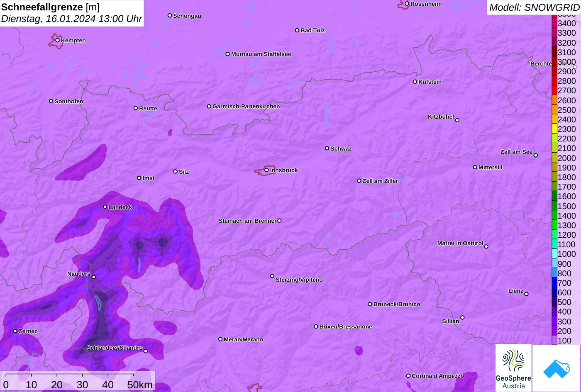This screenshot has width=581, height=392.
Task: Select the Landeck location dot
Action: coord(105,207)
